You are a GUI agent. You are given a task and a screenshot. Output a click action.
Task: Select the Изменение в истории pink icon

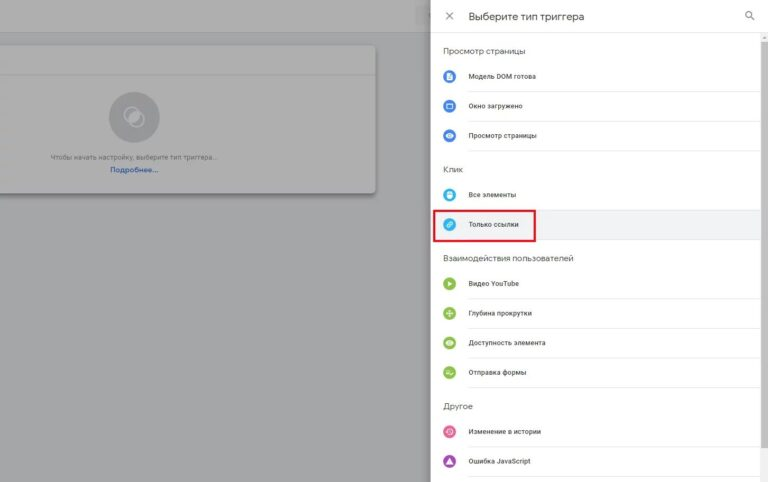[x=450, y=432]
